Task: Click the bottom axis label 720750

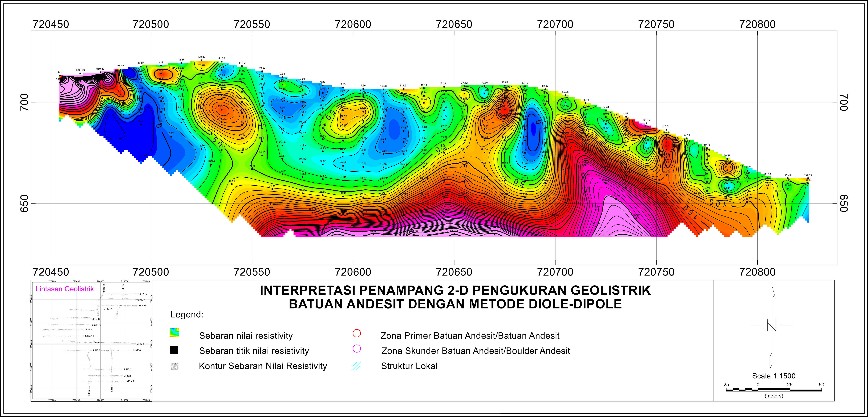Action: [x=656, y=272]
